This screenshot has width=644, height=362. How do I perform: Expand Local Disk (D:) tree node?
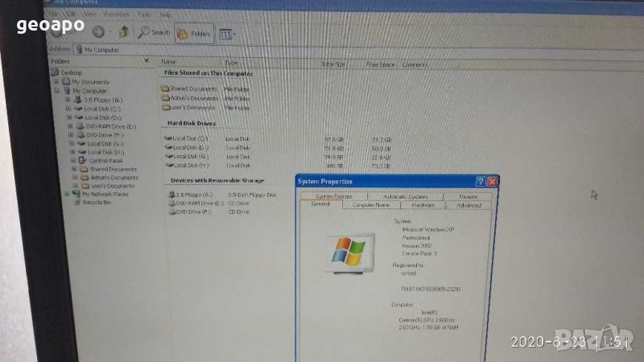point(69,117)
